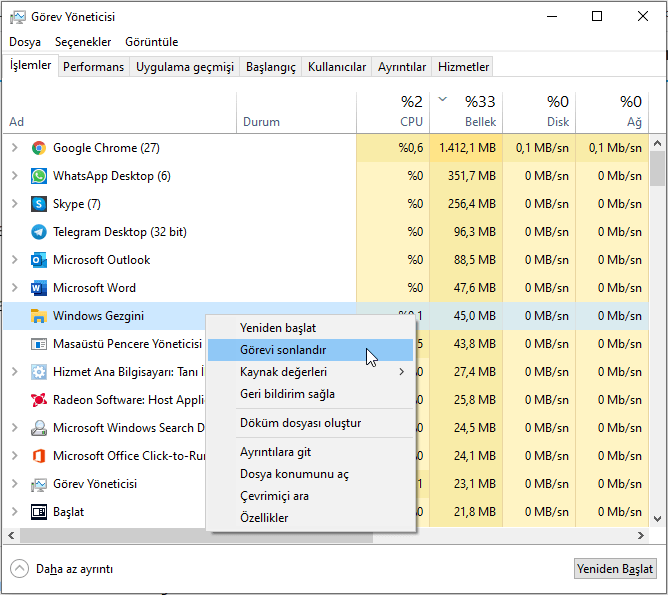Select the Microsoft Word icon
This screenshot has width=668, height=595.
tap(39, 288)
